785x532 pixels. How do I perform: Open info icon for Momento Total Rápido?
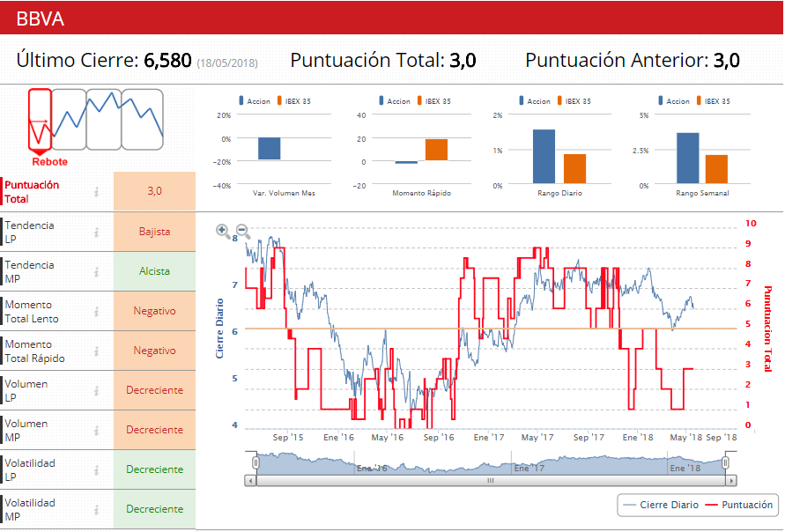(x=96, y=351)
